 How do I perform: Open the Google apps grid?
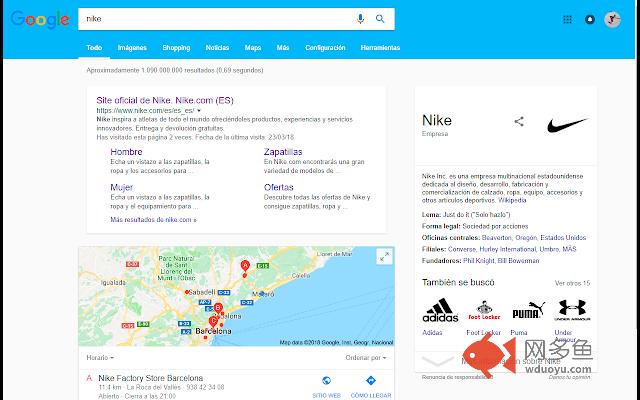(567, 19)
